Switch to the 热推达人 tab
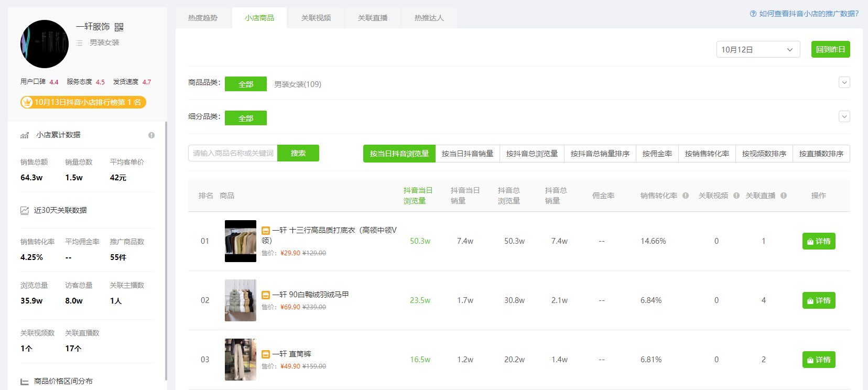 click(x=429, y=18)
